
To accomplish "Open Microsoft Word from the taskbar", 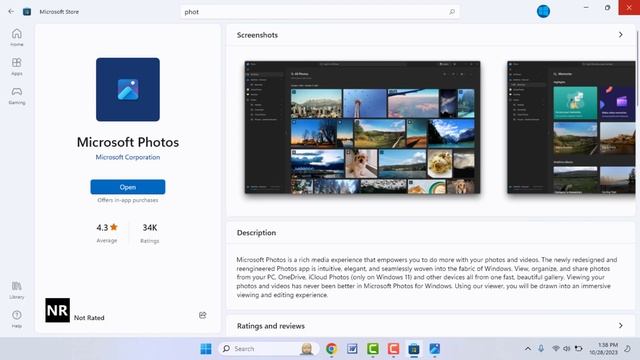I will (352, 349).
